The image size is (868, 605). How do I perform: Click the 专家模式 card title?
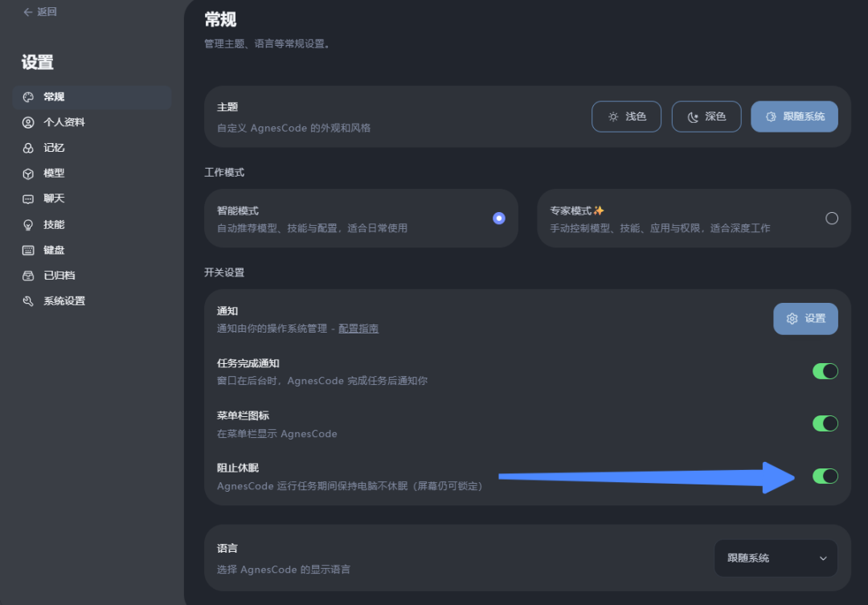tap(570, 211)
